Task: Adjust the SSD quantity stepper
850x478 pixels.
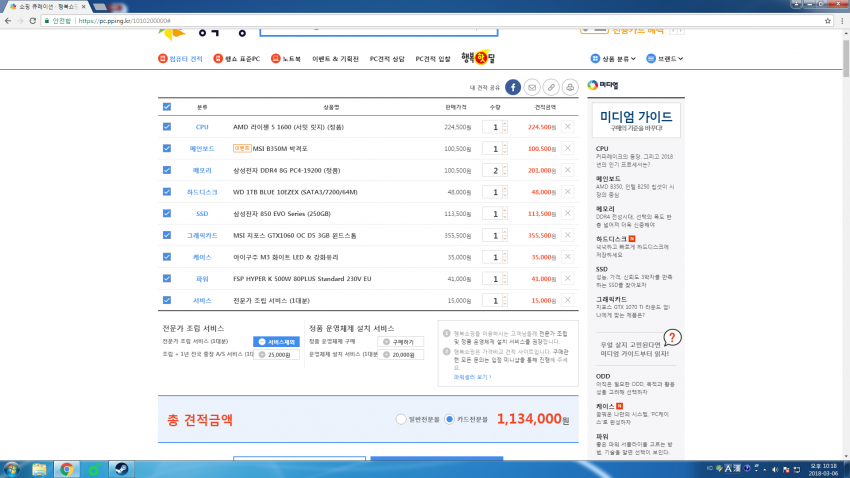Action: tap(505, 214)
